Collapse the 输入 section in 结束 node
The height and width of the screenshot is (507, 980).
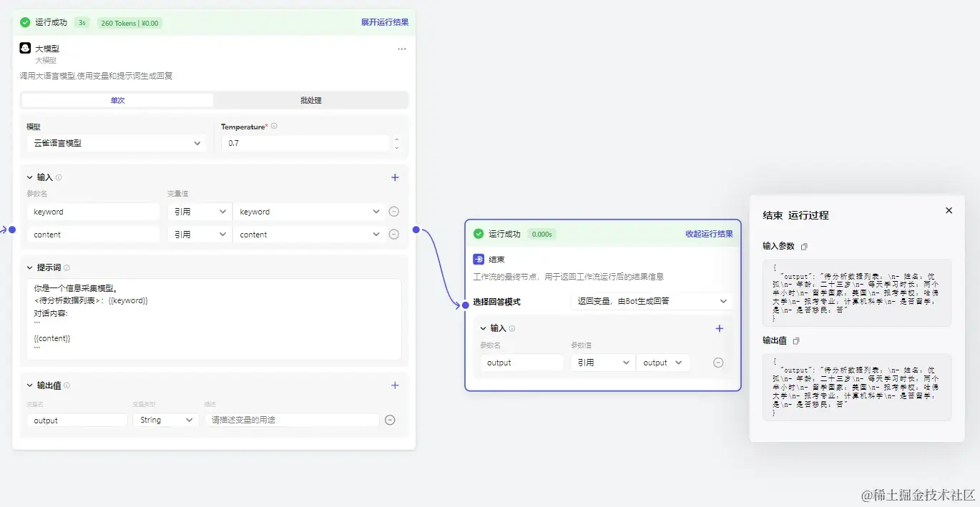(x=483, y=329)
